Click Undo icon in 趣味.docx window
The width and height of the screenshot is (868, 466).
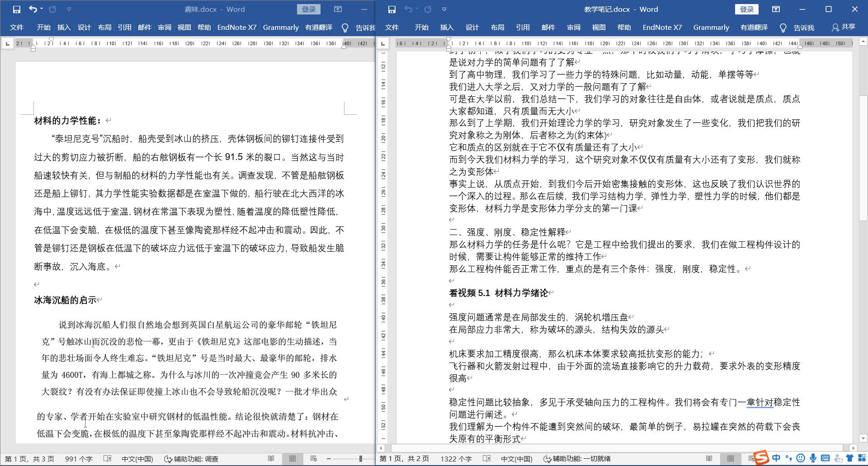33,9
